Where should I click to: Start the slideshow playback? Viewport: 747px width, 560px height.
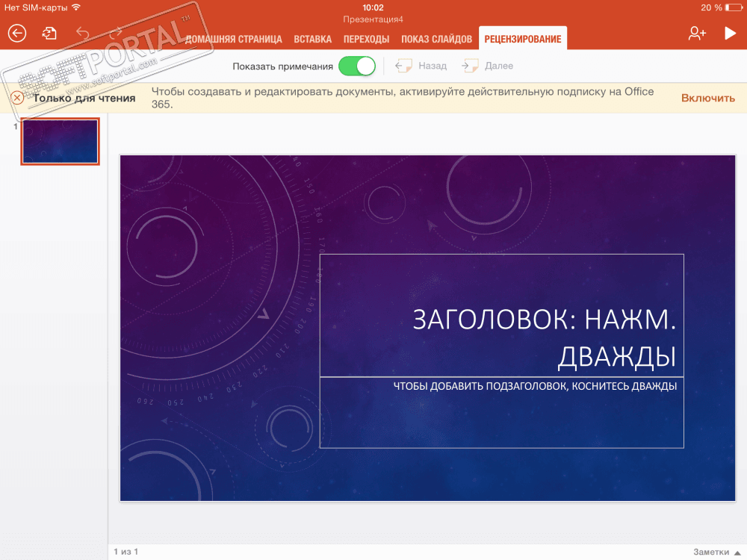point(730,33)
